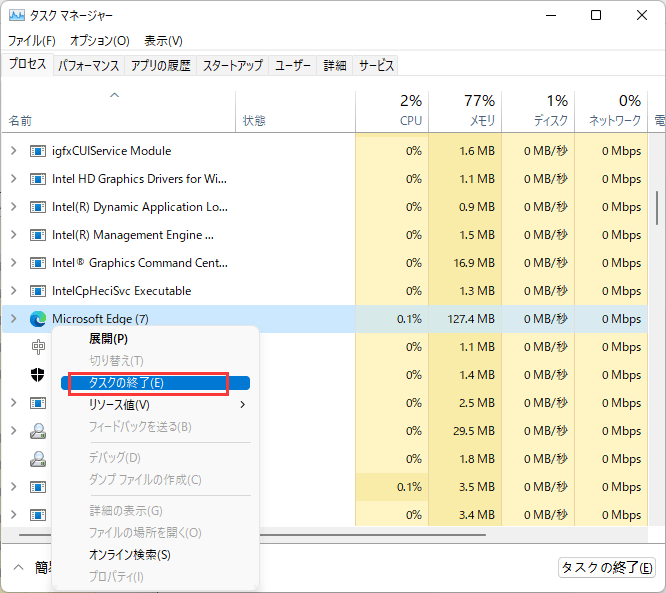
Task: Open the ファイル(F) menu
Action: [32, 41]
